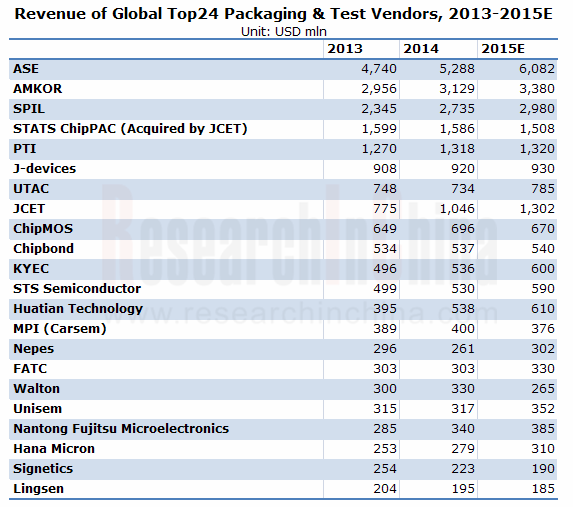
Task: Click the Chipbond vendor name
Action: (43, 249)
